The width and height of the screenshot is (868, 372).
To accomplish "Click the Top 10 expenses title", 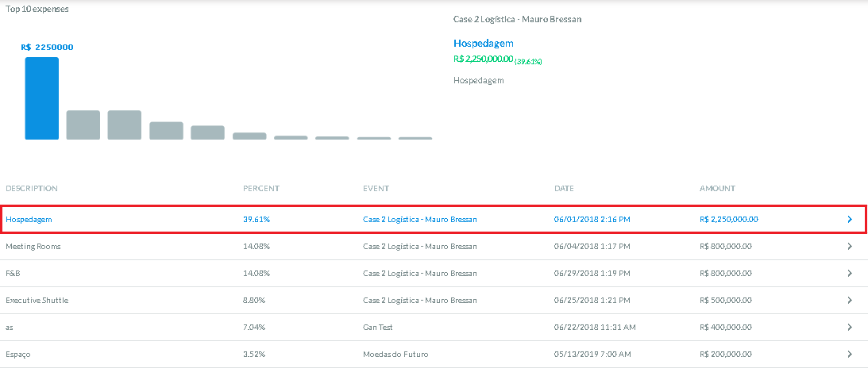I will (x=37, y=10).
